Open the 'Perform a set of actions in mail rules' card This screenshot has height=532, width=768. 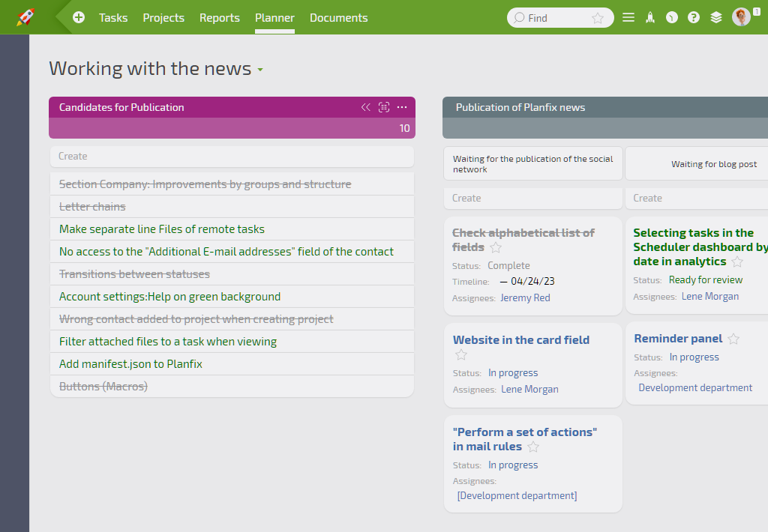pyautogui.click(x=524, y=439)
